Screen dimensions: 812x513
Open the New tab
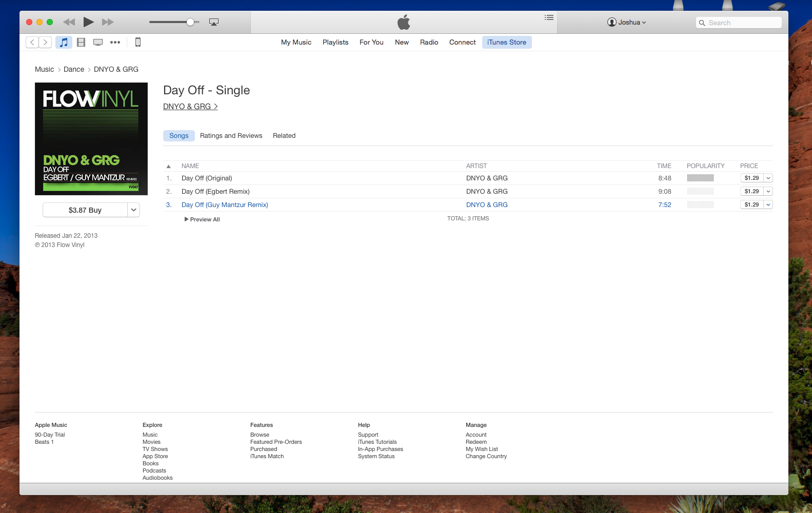pos(402,43)
